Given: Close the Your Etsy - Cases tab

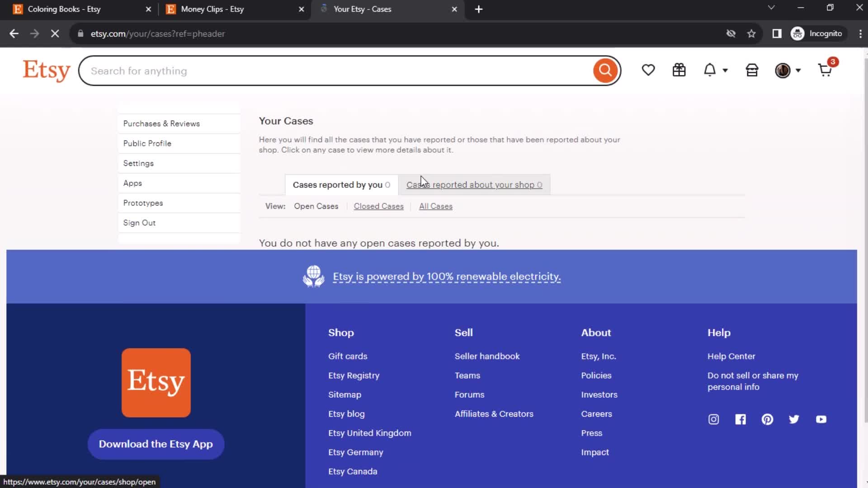Looking at the screenshot, I should (454, 9).
